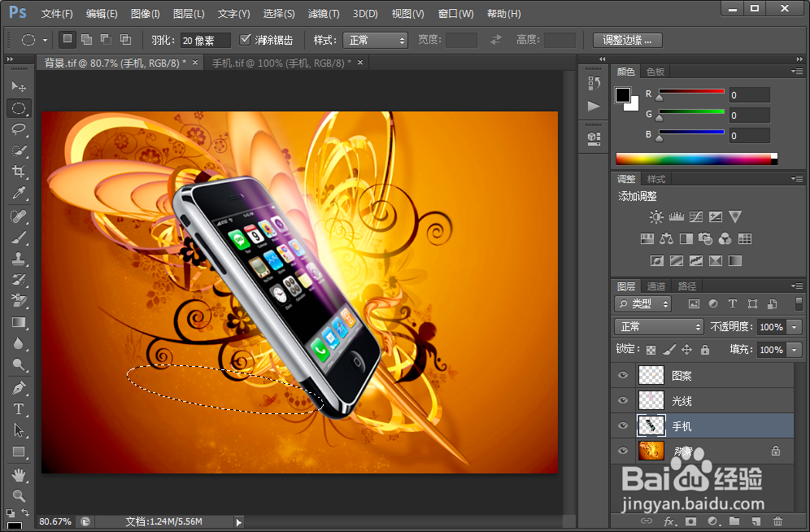Viewport: 810px width, 532px height.
Task: Delete layer with trash icon
Action: pyautogui.click(x=777, y=521)
